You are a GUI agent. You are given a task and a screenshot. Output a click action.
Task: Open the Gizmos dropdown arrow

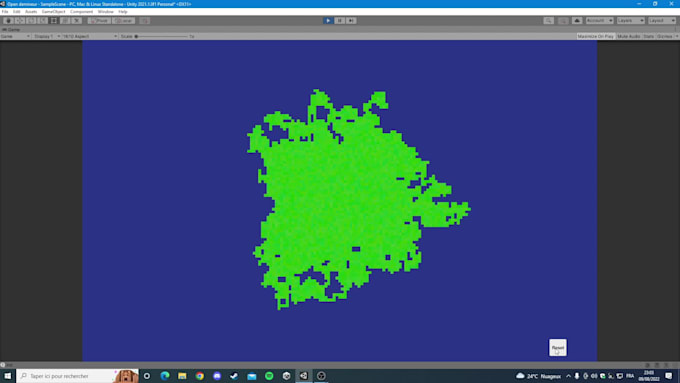[677, 36]
